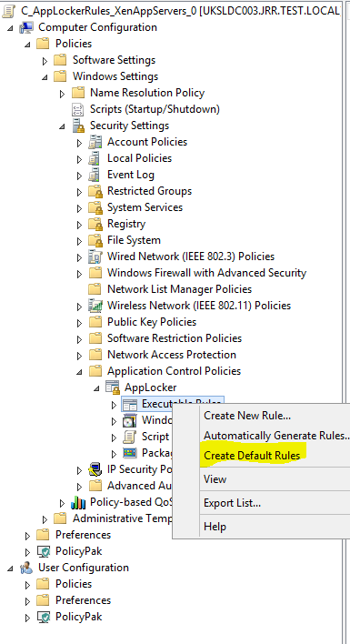Click the Script Rules icon
350x644 pixels.
pyautogui.click(x=130, y=437)
